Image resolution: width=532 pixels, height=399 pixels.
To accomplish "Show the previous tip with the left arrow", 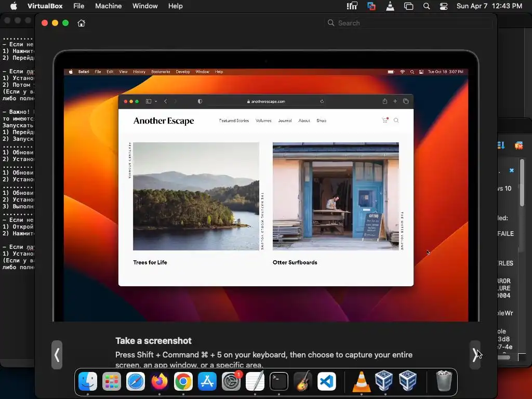I will (x=57, y=355).
